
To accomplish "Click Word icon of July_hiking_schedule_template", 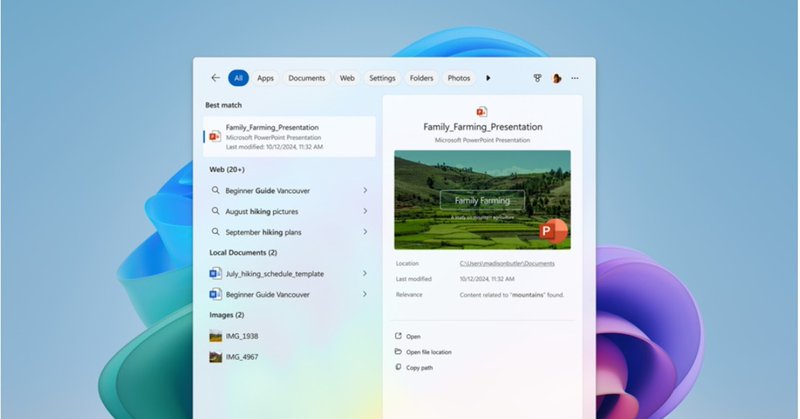I will [x=215, y=274].
